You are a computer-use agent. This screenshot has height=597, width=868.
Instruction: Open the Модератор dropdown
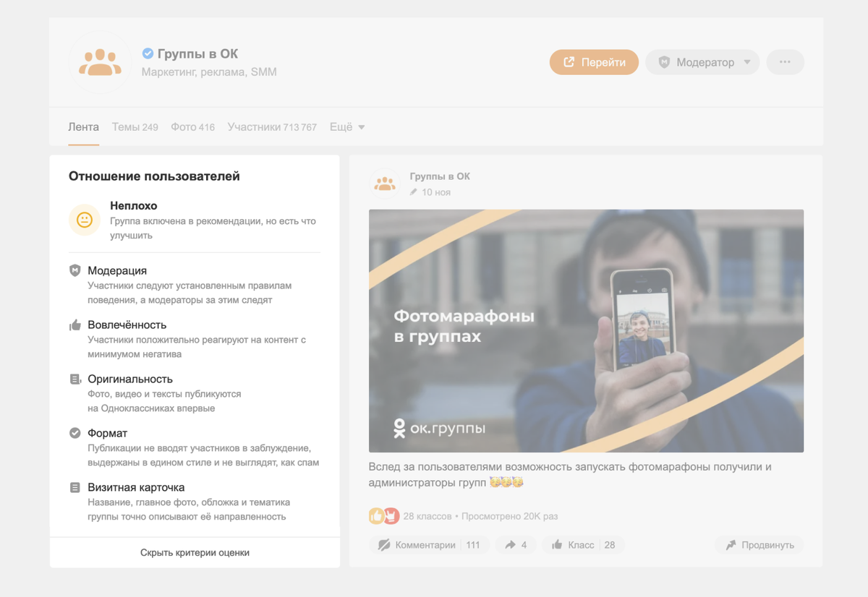click(702, 62)
